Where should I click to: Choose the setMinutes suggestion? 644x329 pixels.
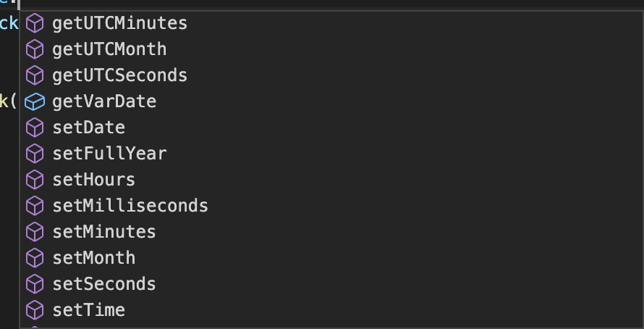[331, 232]
